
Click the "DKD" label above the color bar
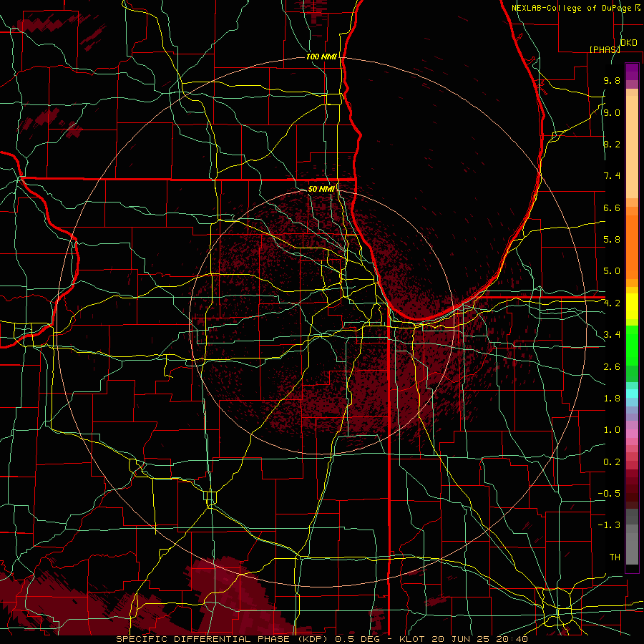click(x=629, y=43)
